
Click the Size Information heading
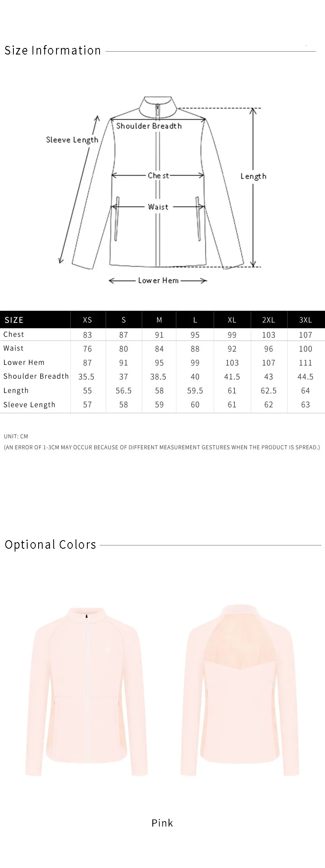click(53, 50)
